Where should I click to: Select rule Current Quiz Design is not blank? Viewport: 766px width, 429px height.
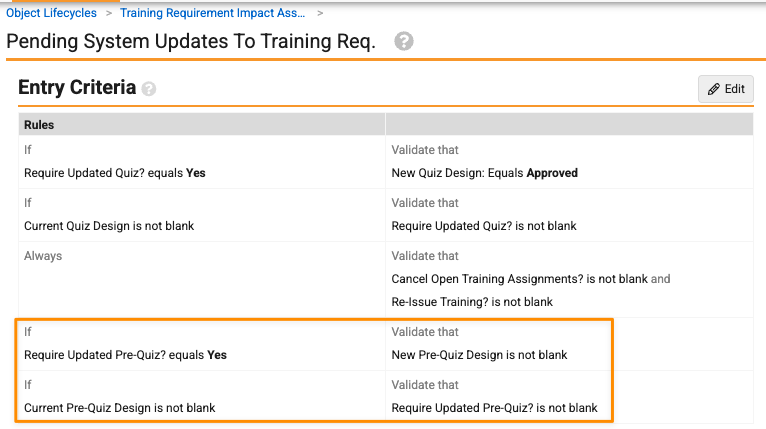pyautogui.click(x=109, y=226)
